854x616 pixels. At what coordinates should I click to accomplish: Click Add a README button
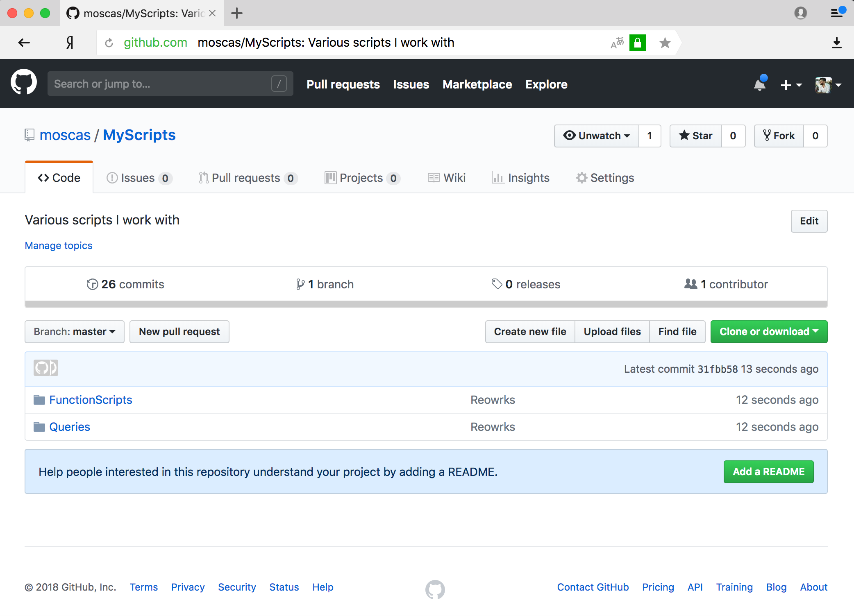click(769, 472)
